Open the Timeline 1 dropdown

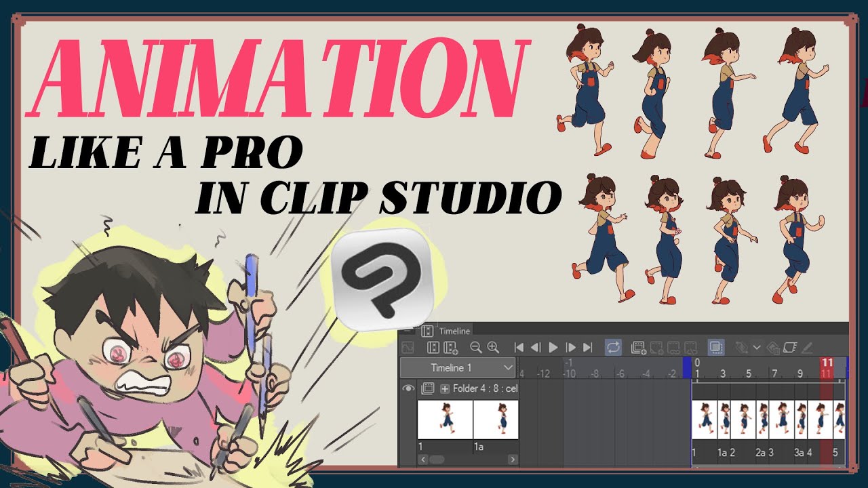pyautogui.click(x=458, y=368)
